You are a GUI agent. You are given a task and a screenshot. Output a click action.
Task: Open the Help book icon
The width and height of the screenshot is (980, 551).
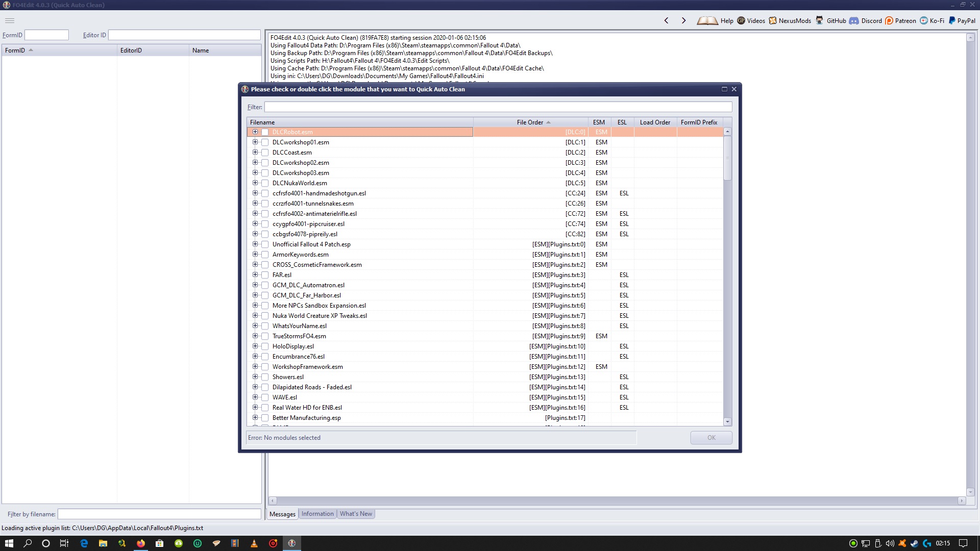(707, 21)
